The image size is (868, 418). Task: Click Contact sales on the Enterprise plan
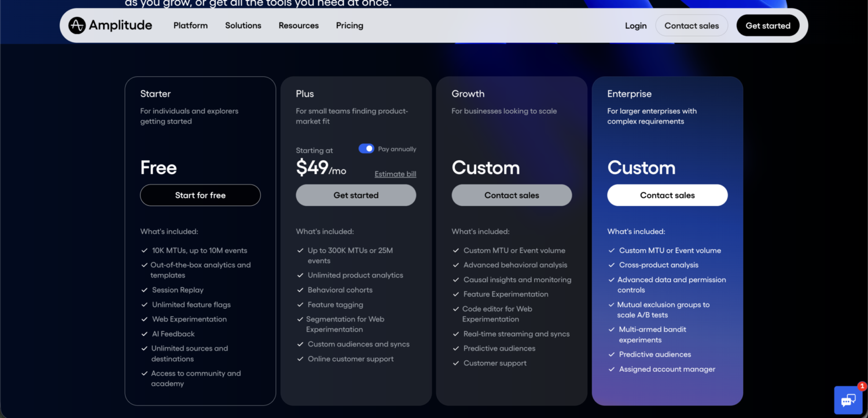667,195
